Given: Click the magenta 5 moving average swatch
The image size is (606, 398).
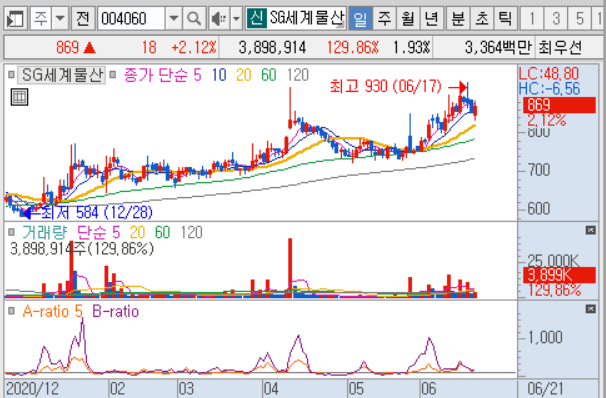Looking at the screenshot, I should [197, 75].
